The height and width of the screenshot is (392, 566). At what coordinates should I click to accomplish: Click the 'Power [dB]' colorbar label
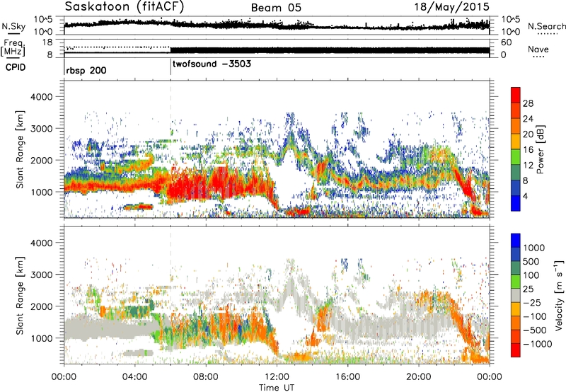[541, 149]
